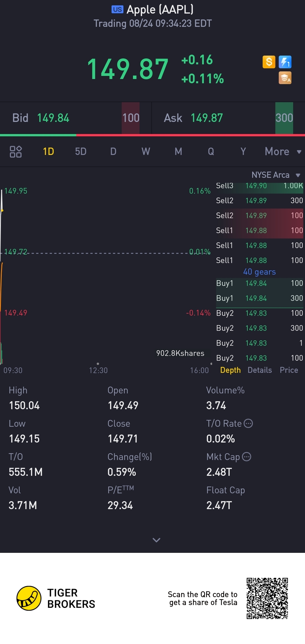
Task: Tap the High value 150.04
Action: pos(24,406)
